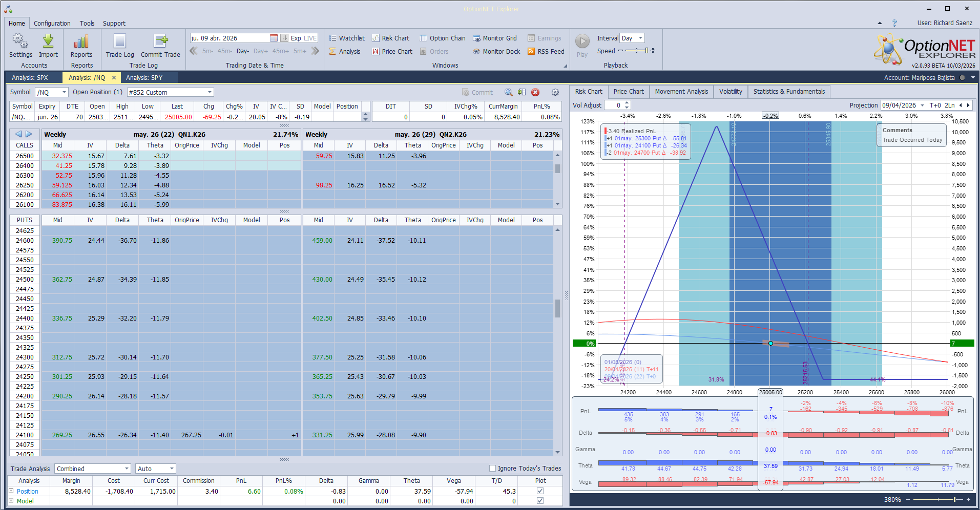Open the Settings gears icon
The width and height of the screenshot is (980, 510).
pyautogui.click(x=20, y=41)
